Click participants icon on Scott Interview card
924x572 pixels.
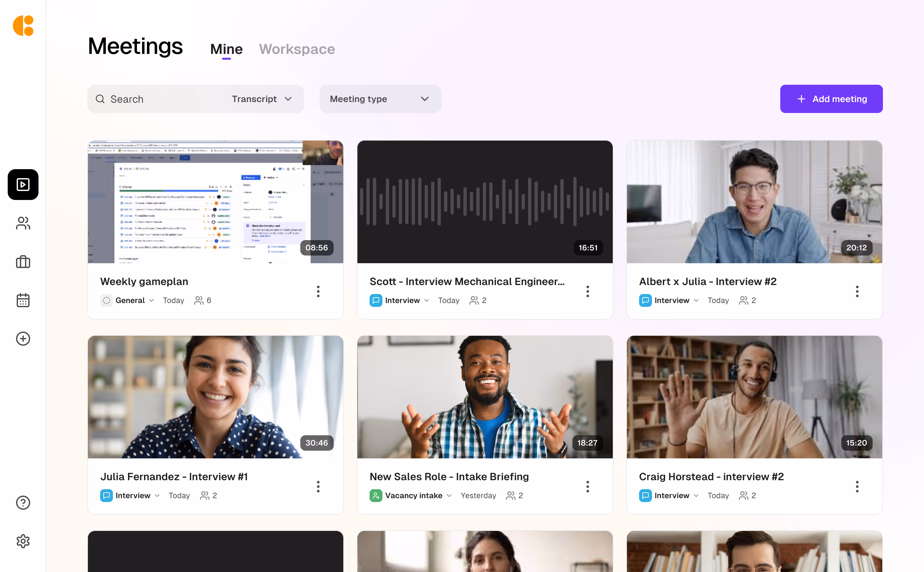click(x=474, y=300)
